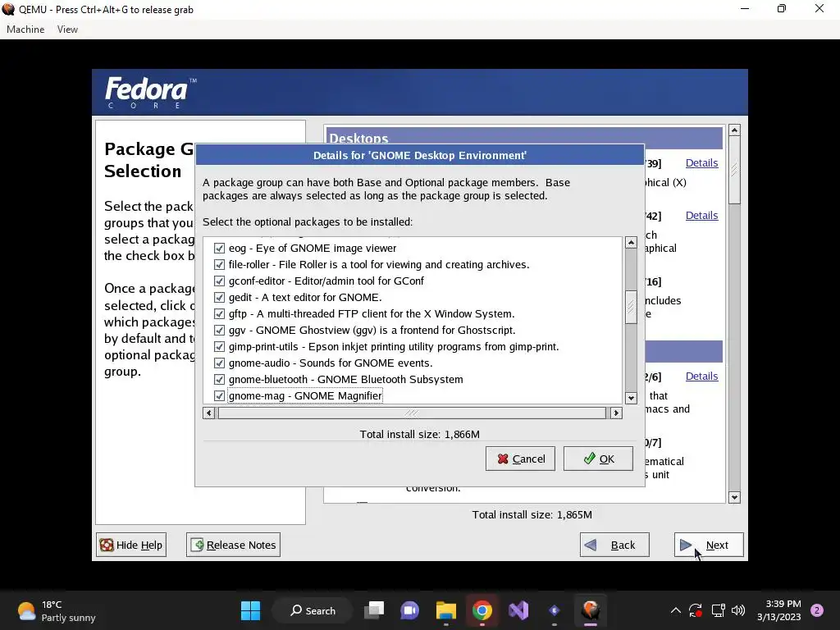The height and width of the screenshot is (630, 840).
Task: Select the gnome-mag GNOME Magnifier row text
Action: click(x=305, y=396)
